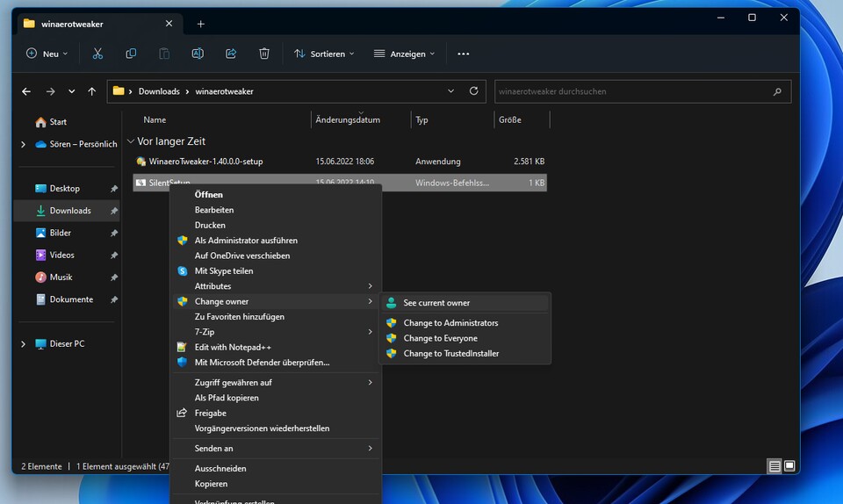Refresh the current folder view

(474, 91)
